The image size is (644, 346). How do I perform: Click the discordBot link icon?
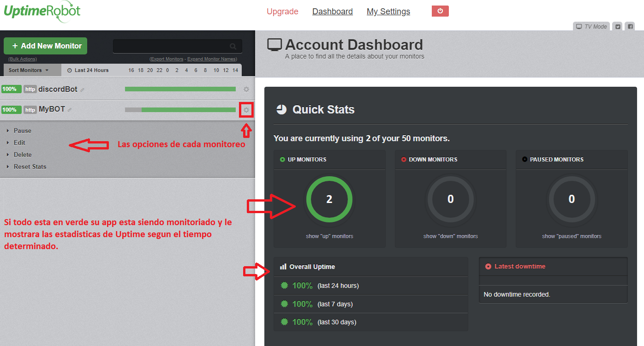point(83,90)
